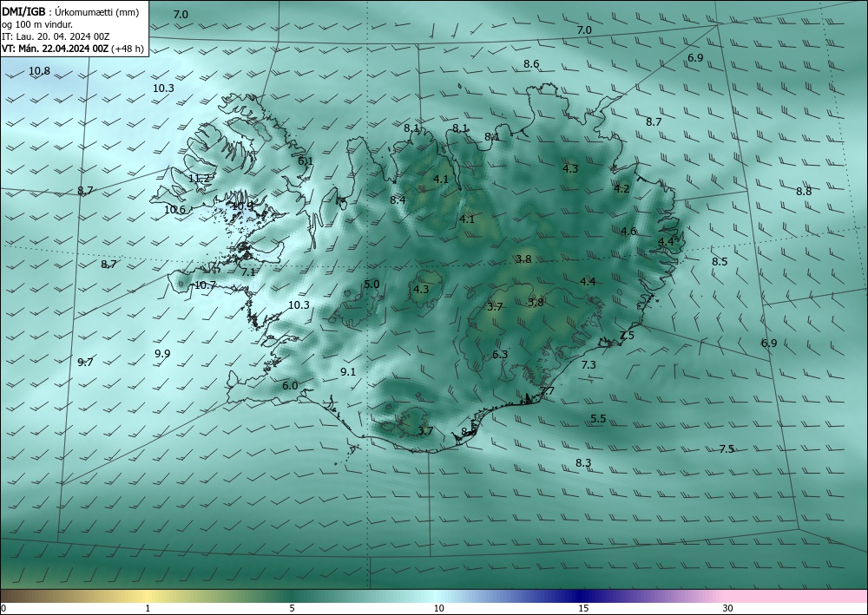Click the 9.7 value over the sea
Image resolution: width=868 pixels, height=615 pixels.
point(85,363)
